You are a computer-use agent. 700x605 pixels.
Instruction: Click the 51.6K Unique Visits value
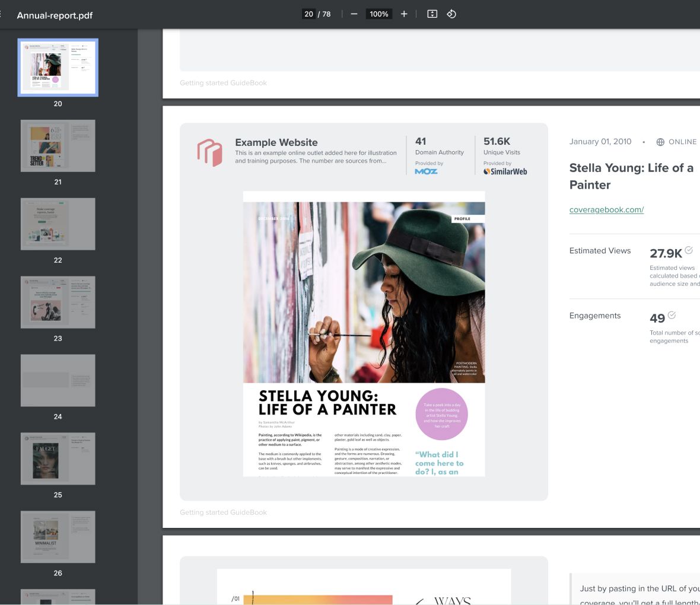497,141
